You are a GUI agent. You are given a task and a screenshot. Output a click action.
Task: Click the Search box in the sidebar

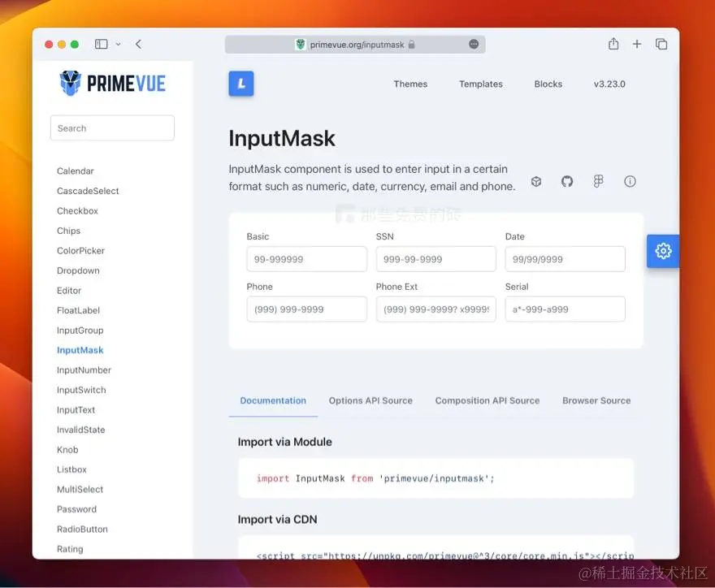click(x=112, y=128)
